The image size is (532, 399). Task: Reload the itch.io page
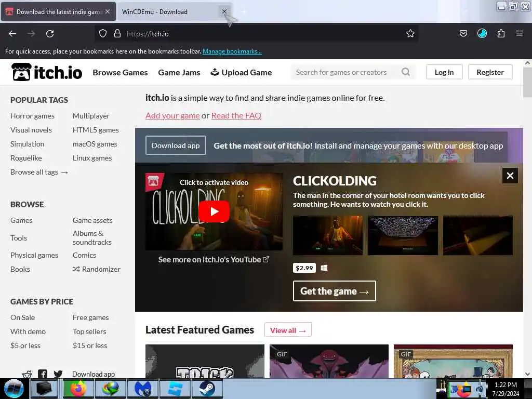pos(50,34)
